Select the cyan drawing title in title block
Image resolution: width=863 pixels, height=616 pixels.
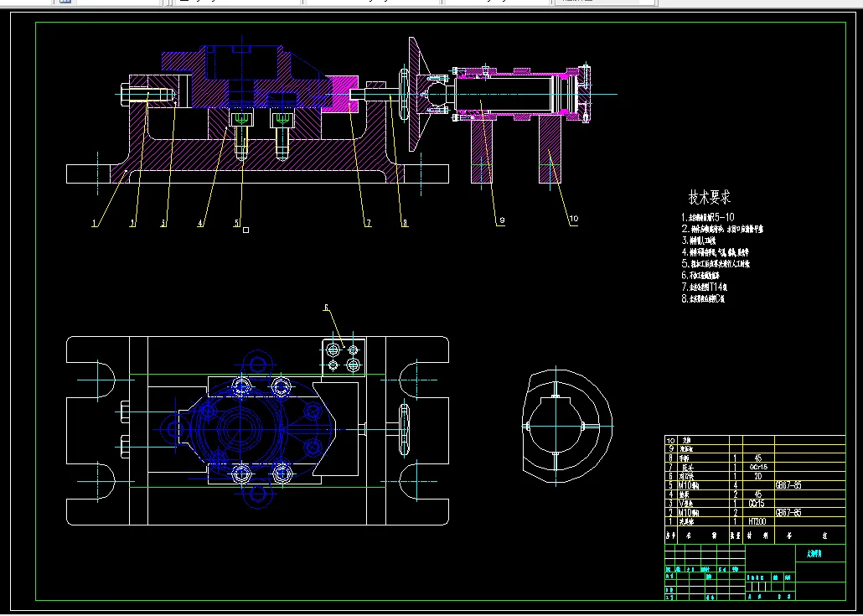click(x=814, y=554)
